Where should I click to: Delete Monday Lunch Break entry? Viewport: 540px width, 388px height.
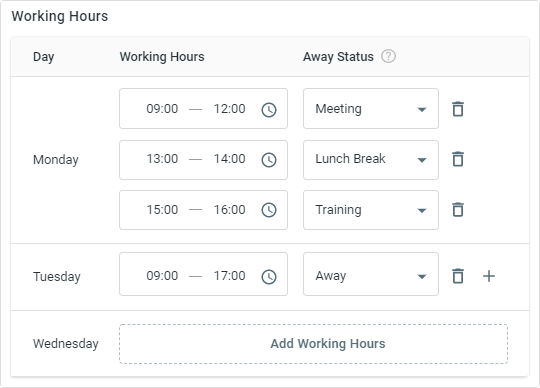[x=458, y=159]
